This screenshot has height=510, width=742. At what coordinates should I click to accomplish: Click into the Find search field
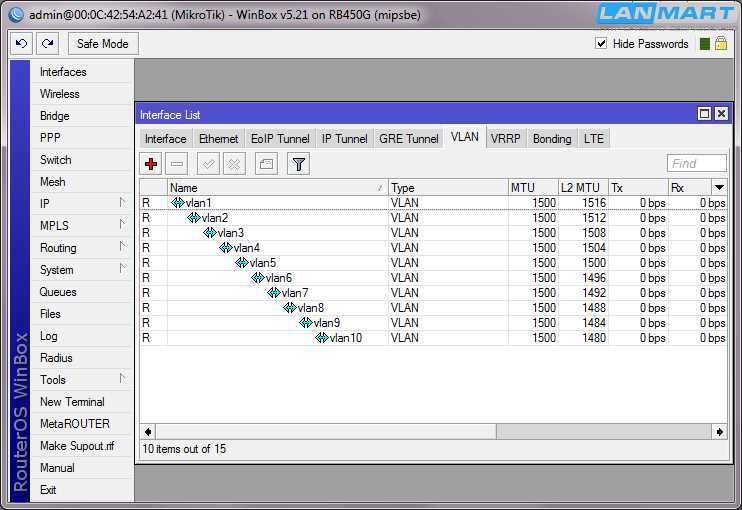(697, 164)
